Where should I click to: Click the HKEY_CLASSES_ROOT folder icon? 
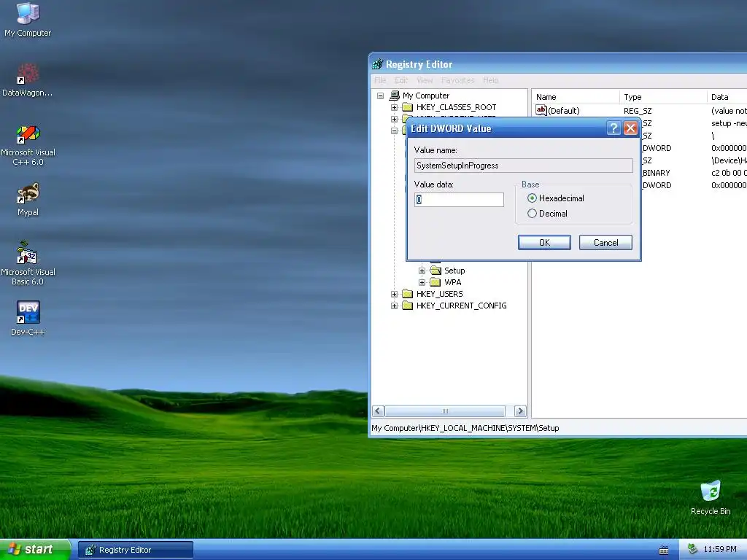pyautogui.click(x=407, y=107)
